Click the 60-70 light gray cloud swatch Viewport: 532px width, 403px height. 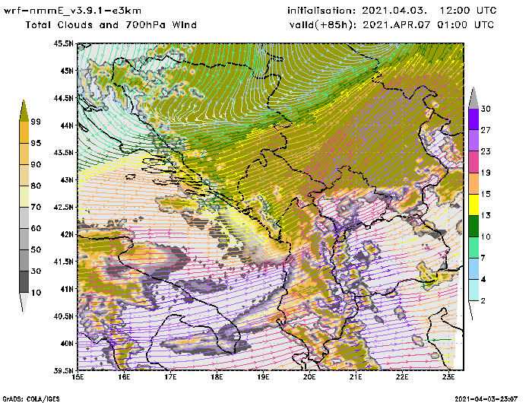(24, 218)
